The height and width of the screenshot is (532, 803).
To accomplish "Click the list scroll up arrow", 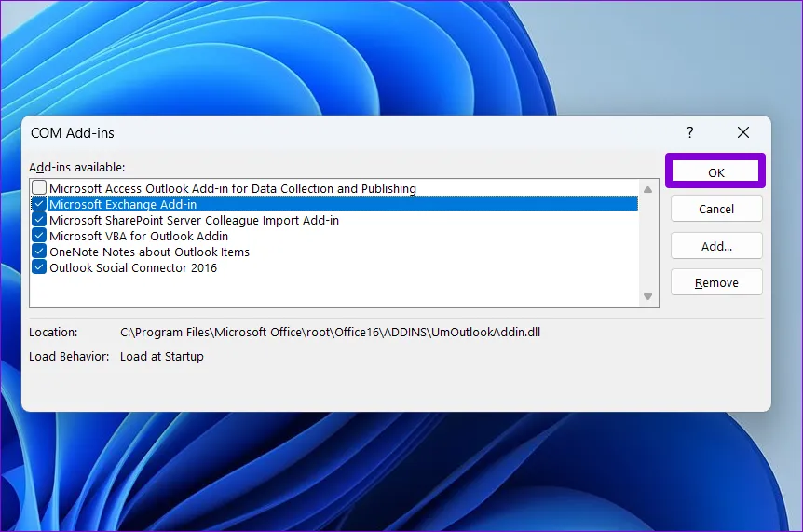I will (x=647, y=189).
